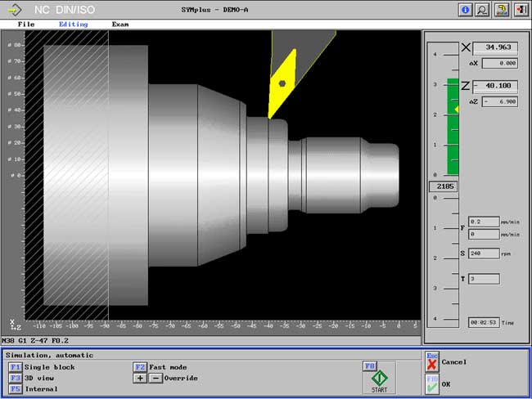Decrease Override with the minus button
Screen dimensions: 532x399
pos(154,378)
